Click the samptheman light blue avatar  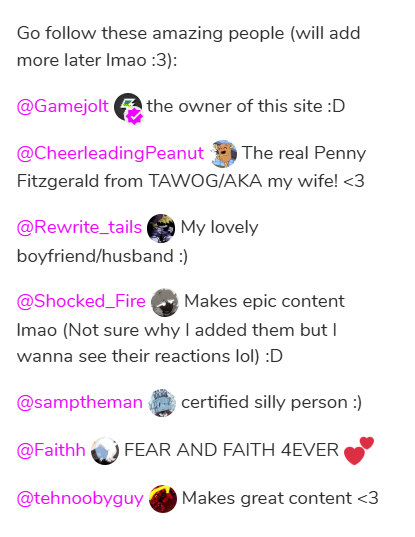(162, 403)
